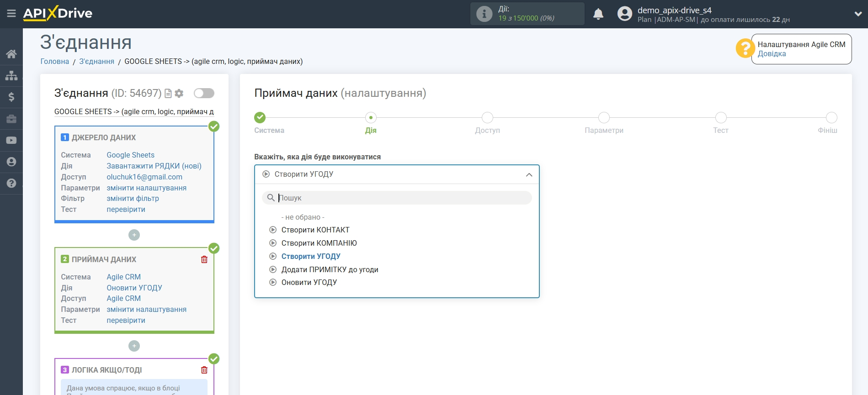The height and width of the screenshot is (395, 868).
Task: Click source перевірити test link
Action: pos(126,210)
